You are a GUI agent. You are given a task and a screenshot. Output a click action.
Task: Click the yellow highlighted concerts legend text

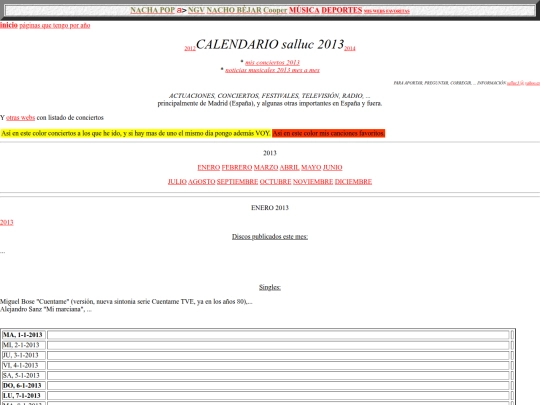click(136, 133)
